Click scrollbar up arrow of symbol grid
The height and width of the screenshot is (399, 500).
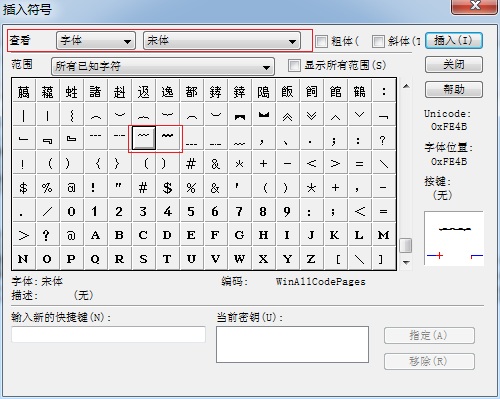(x=406, y=86)
